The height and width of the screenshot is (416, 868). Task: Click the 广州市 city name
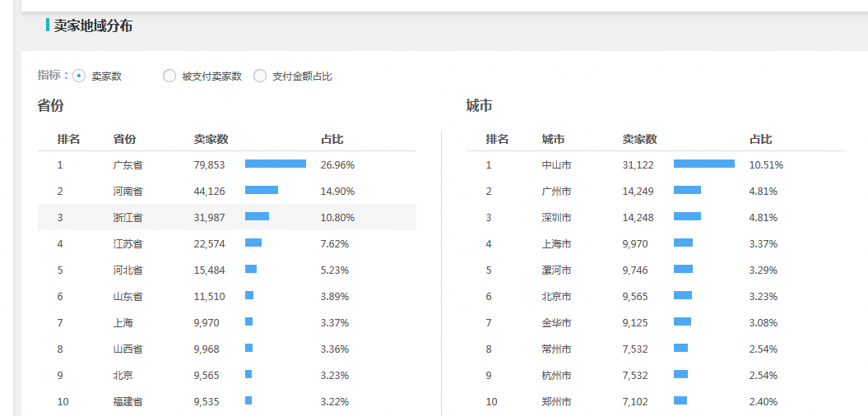click(557, 192)
